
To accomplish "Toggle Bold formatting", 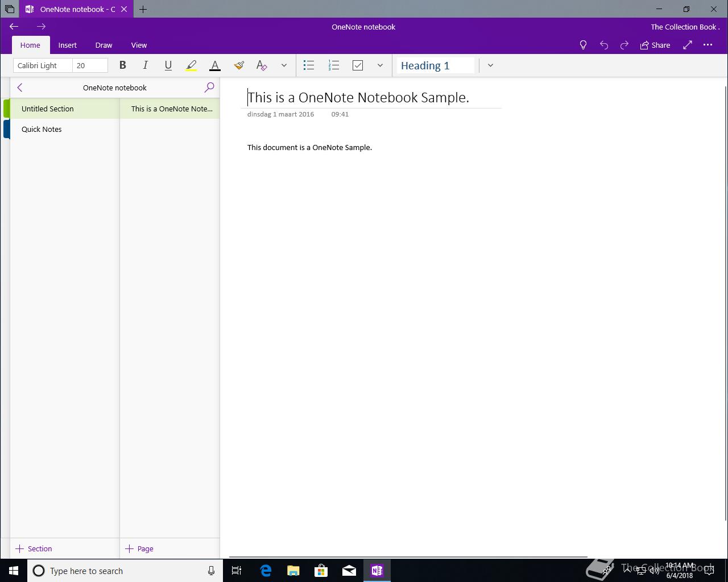I will coord(122,65).
